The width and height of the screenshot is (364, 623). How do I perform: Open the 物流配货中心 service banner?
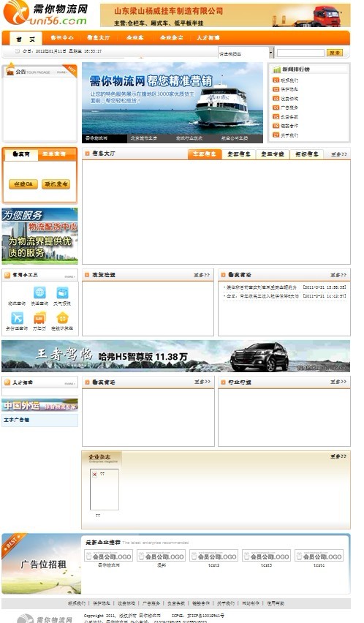pyautogui.click(x=39, y=236)
